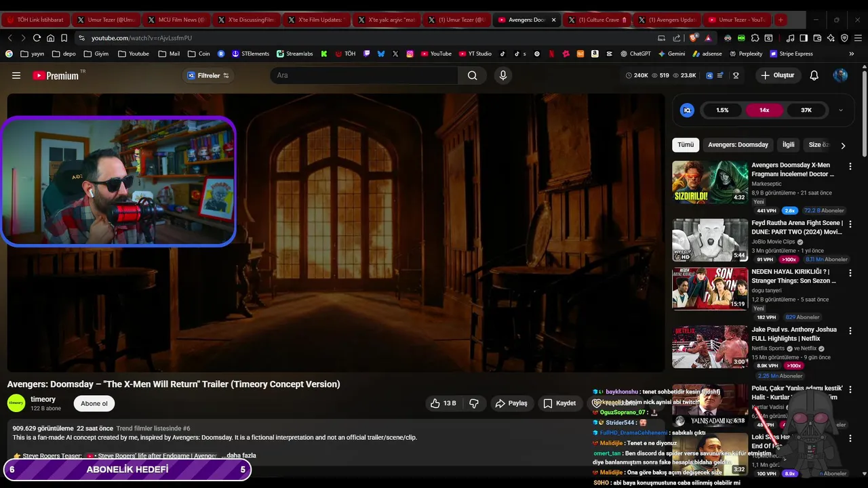Click the 1.5% vidIQ stat pill

[722, 110]
